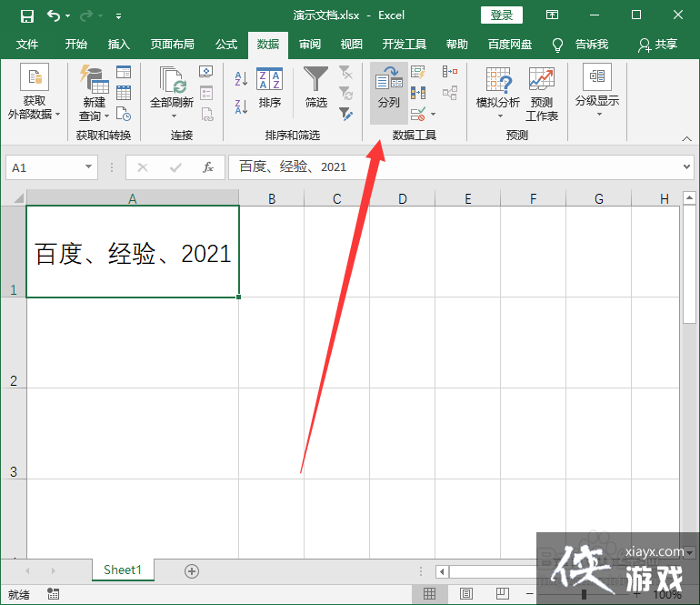Select row 2 header
The width and height of the screenshot is (700, 605).
[x=14, y=343]
